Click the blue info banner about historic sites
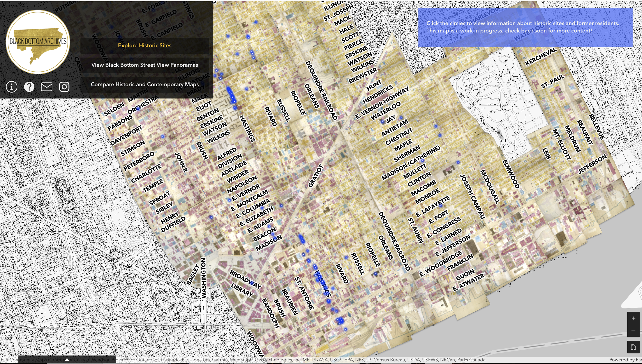The width and height of the screenshot is (642, 364). (x=525, y=28)
